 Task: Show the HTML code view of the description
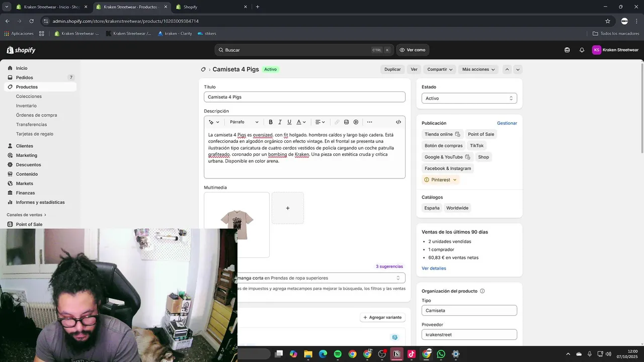click(398, 122)
